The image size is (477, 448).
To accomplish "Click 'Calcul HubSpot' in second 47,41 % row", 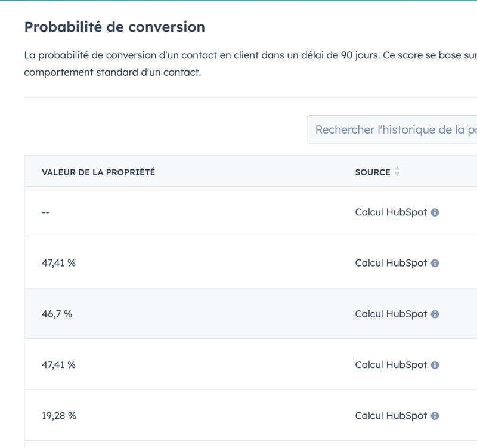I will tap(391, 364).
